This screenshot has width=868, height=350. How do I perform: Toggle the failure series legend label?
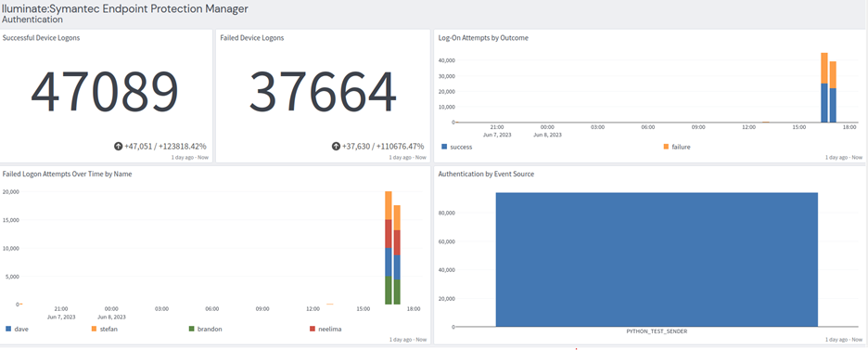point(681,148)
